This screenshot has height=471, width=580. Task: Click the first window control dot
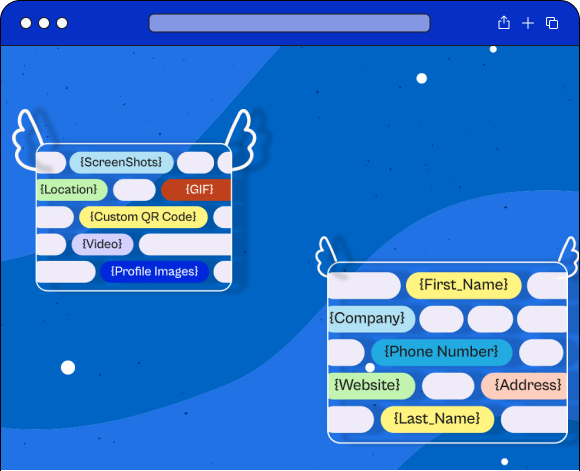pyautogui.click(x=26, y=23)
